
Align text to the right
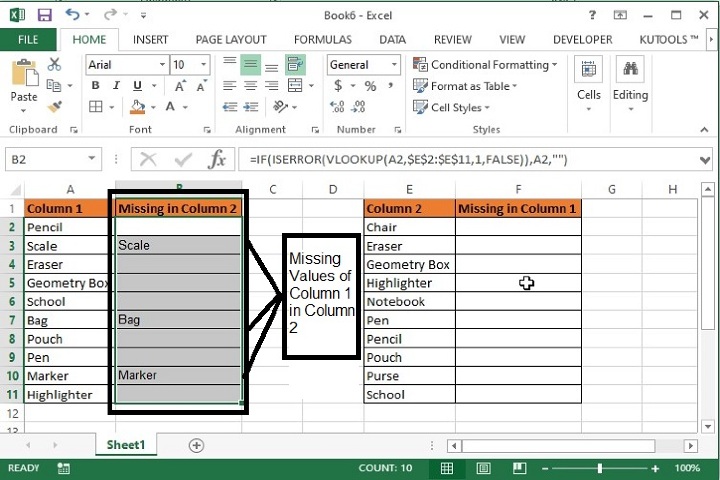[x=272, y=85]
